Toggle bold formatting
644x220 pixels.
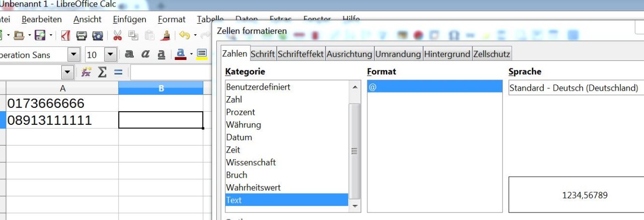click(x=129, y=54)
